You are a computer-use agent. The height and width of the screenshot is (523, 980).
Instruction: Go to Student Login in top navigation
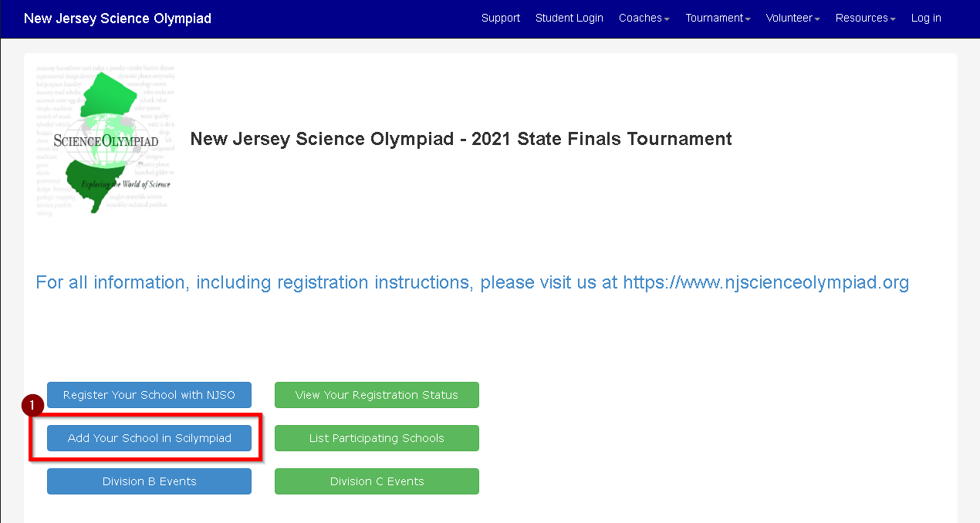pyautogui.click(x=569, y=18)
